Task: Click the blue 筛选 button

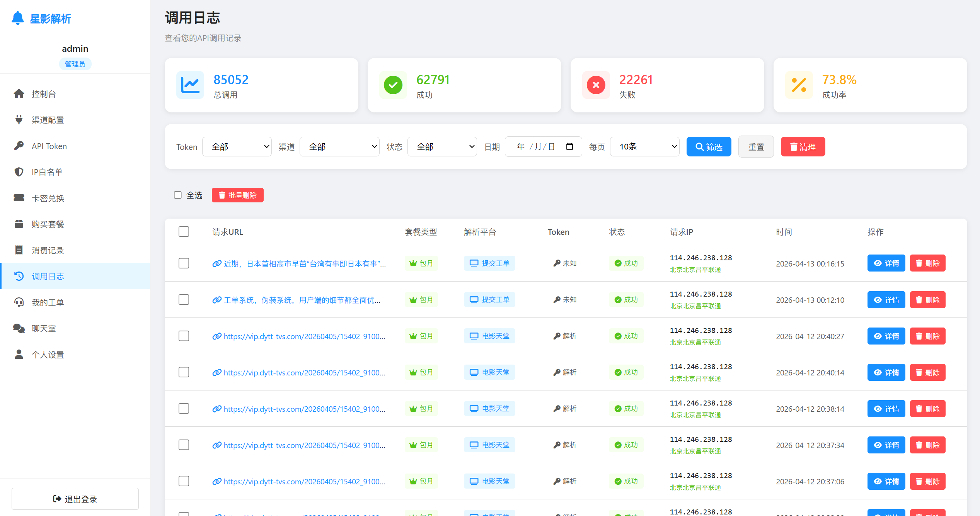Action: (x=709, y=146)
